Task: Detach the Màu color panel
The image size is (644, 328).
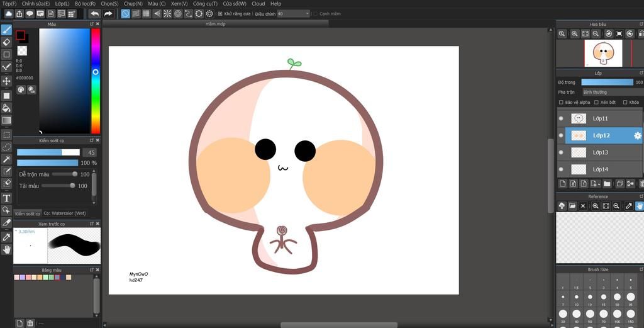Action: (x=92, y=25)
